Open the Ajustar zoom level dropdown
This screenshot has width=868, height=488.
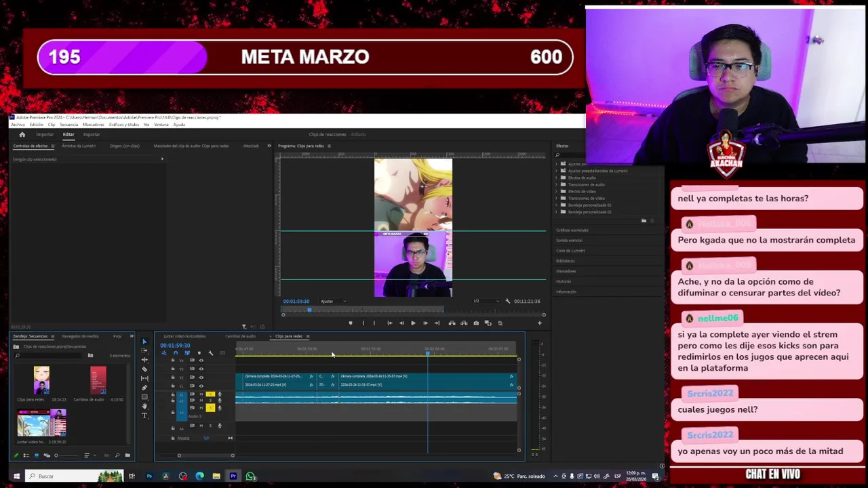click(x=333, y=301)
